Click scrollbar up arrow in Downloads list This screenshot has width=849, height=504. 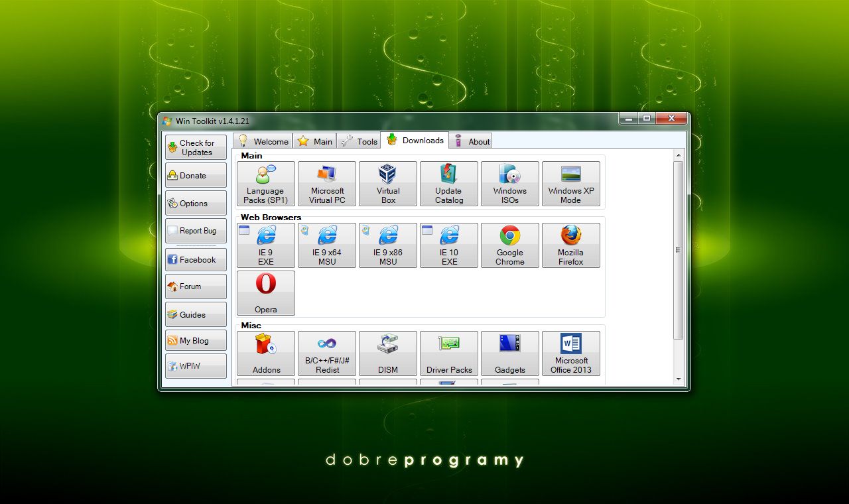coord(679,155)
